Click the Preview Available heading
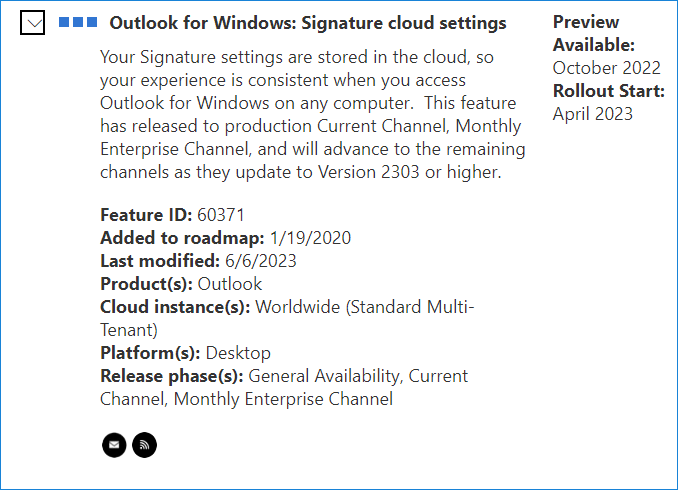 tap(594, 33)
